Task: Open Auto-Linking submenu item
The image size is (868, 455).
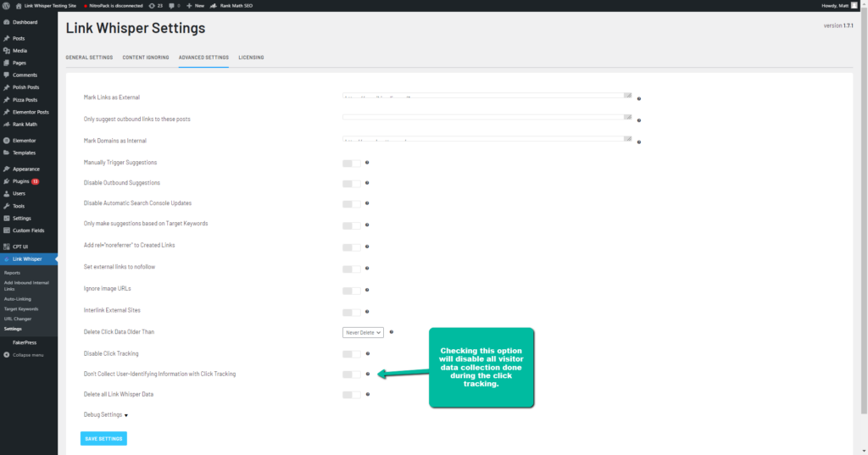Action: [18, 299]
